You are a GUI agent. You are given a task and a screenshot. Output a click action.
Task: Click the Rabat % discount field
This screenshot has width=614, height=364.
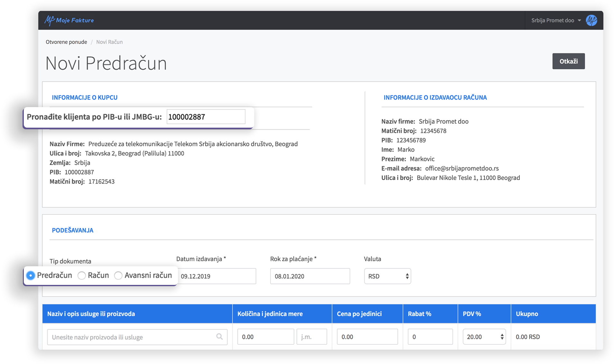[430, 337]
